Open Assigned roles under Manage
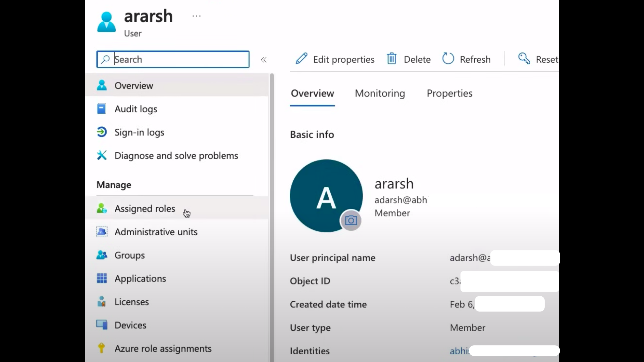Viewport: 644px width, 362px height. tap(145, 208)
